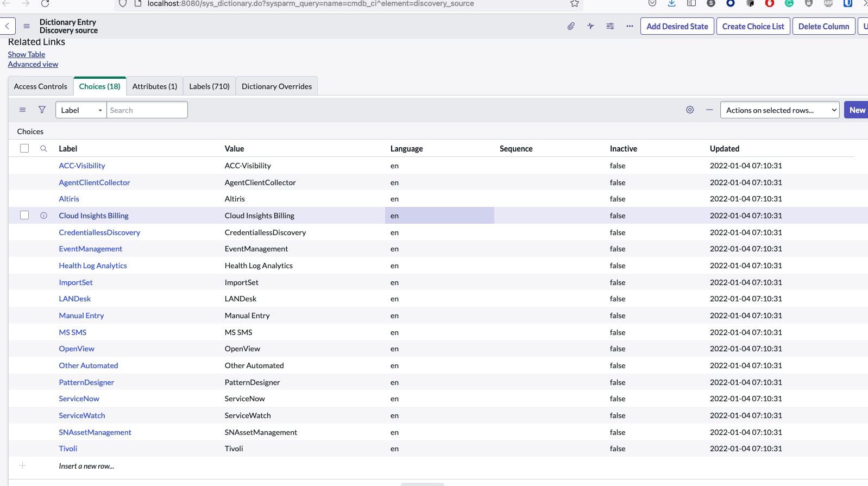Click the highlighted Language cell for Cloud Insights Billing

[x=439, y=216]
